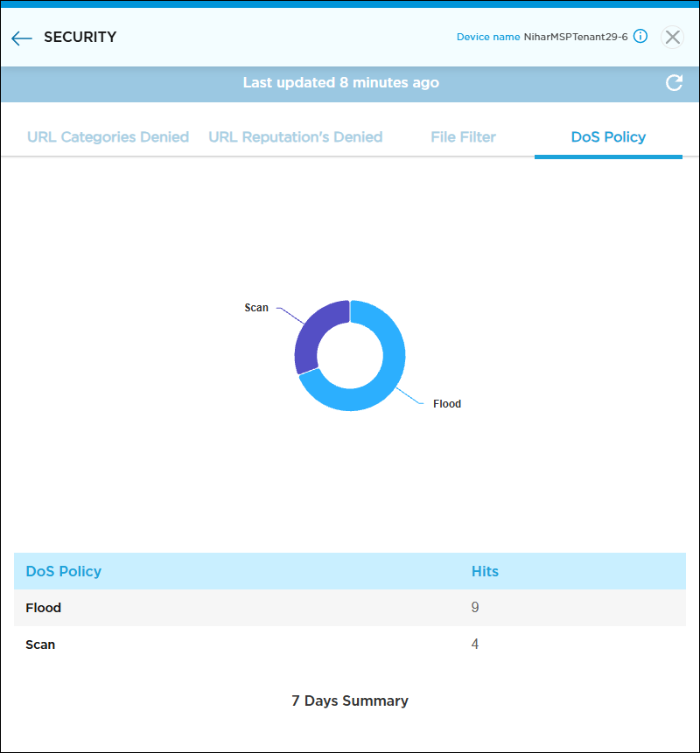This screenshot has width=700, height=753.
Task: Click the Flood hits value 9
Action: 475,608
